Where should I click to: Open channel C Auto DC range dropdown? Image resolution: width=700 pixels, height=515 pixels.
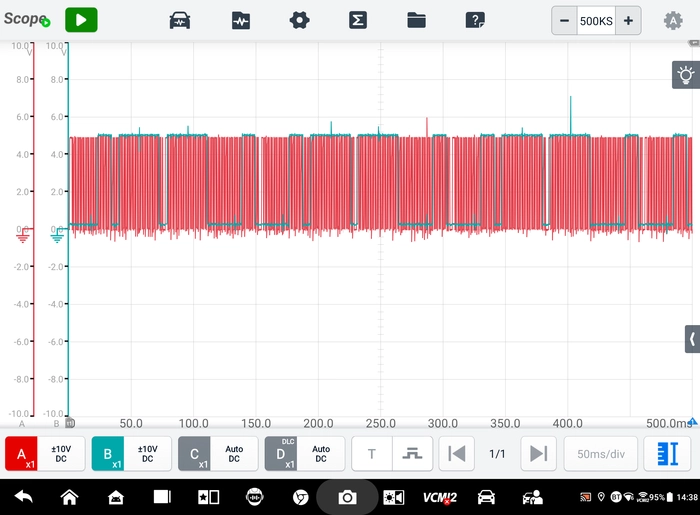[234, 454]
